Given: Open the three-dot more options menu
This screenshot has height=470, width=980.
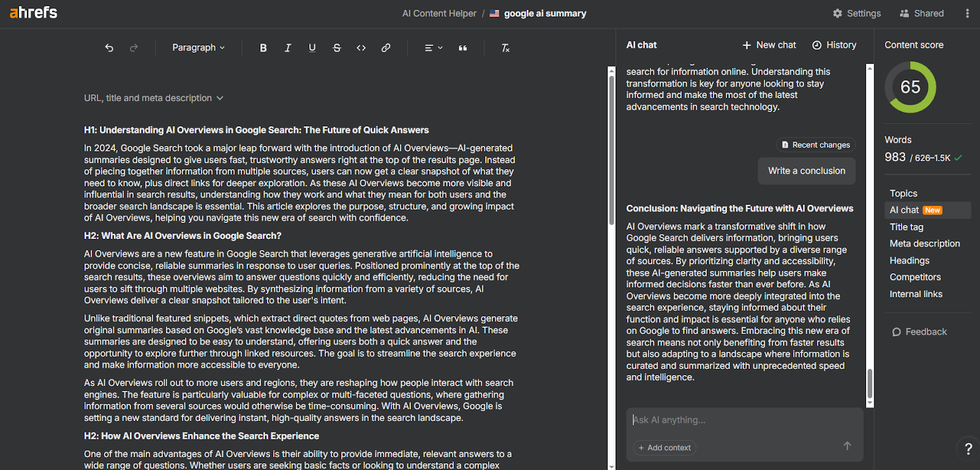Looking at the screenshot, I should point(967,13).
